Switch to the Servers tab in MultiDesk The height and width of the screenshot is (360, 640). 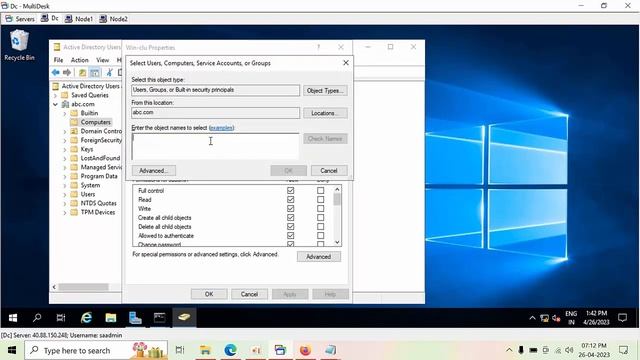click(x=20, y=19)
